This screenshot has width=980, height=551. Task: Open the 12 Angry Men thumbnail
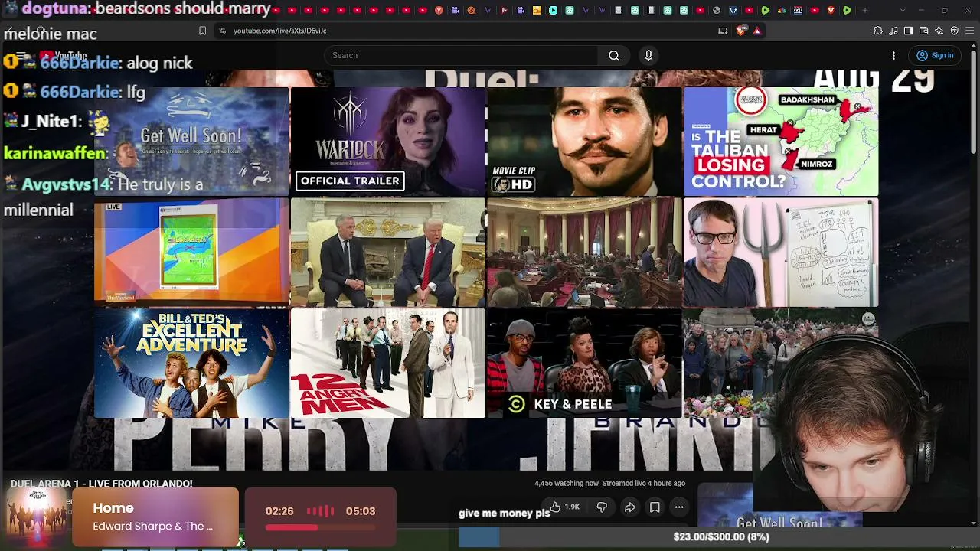[388, 364]
